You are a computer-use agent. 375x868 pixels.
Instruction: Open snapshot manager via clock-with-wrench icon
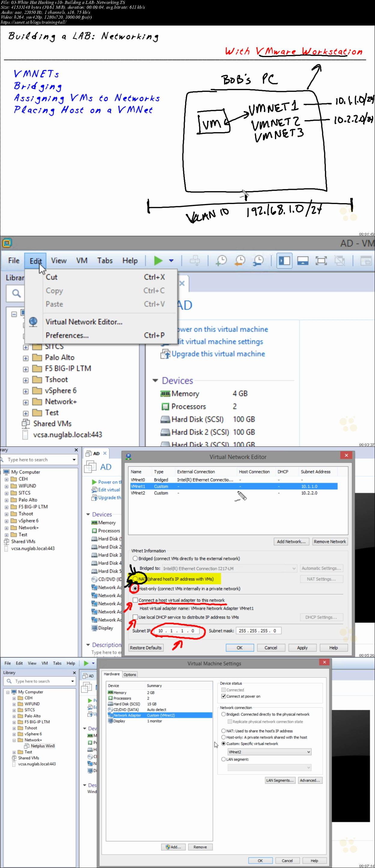pos(258,260)
